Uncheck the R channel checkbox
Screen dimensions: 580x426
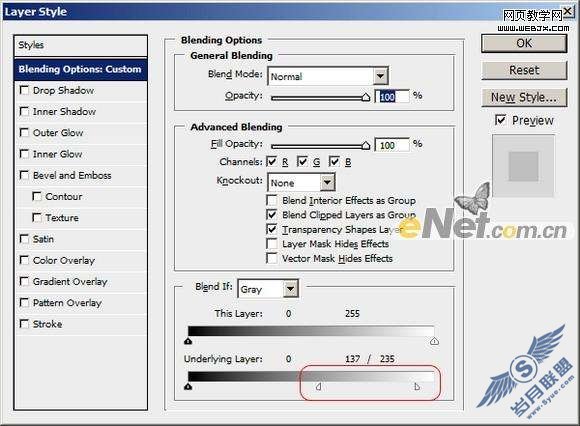272,162
